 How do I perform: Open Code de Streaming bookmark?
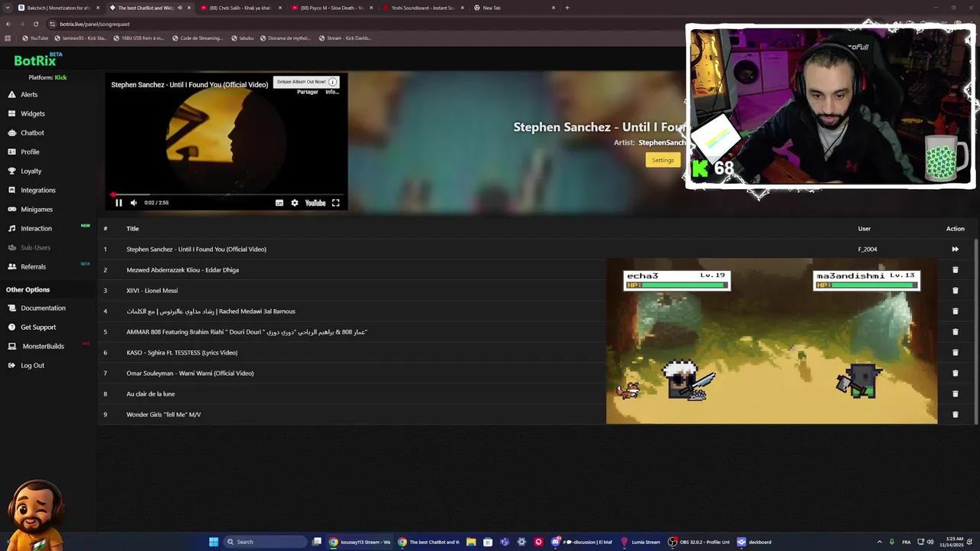198,37
